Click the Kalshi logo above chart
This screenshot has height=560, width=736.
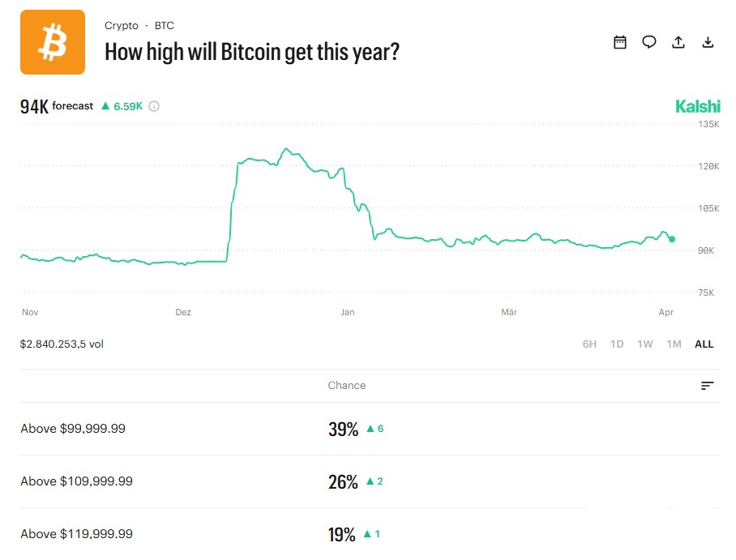[x=697, y=106]
